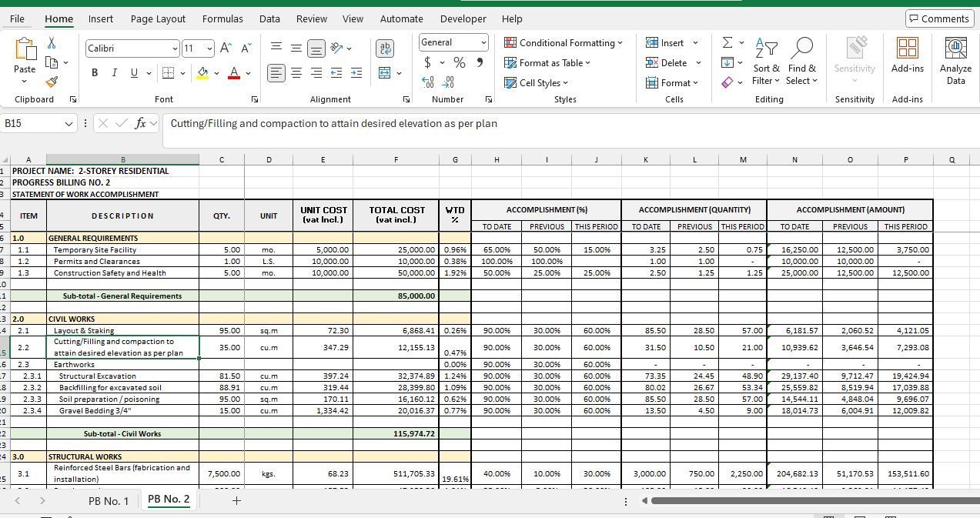The height and width of the screenshot is (518, 980).
Task: Click the Name Box showing B15
Action: coord(35,123)
